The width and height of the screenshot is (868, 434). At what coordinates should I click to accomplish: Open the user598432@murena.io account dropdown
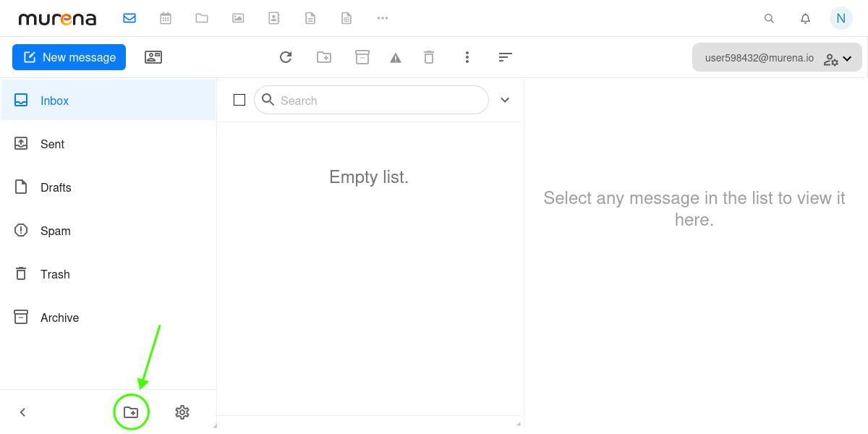[x=777, y=56]
